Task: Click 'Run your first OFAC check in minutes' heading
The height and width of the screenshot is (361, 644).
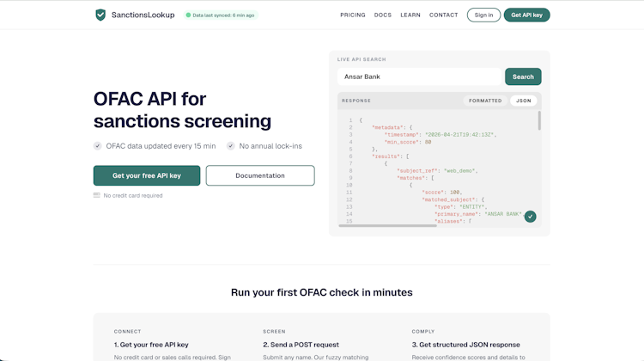Action: (322, 292)
